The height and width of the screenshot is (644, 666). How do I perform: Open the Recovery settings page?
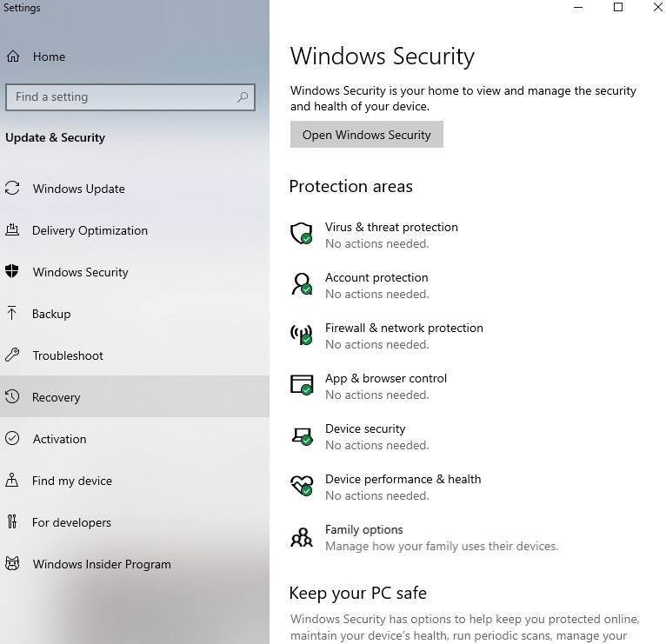point(135,396)
